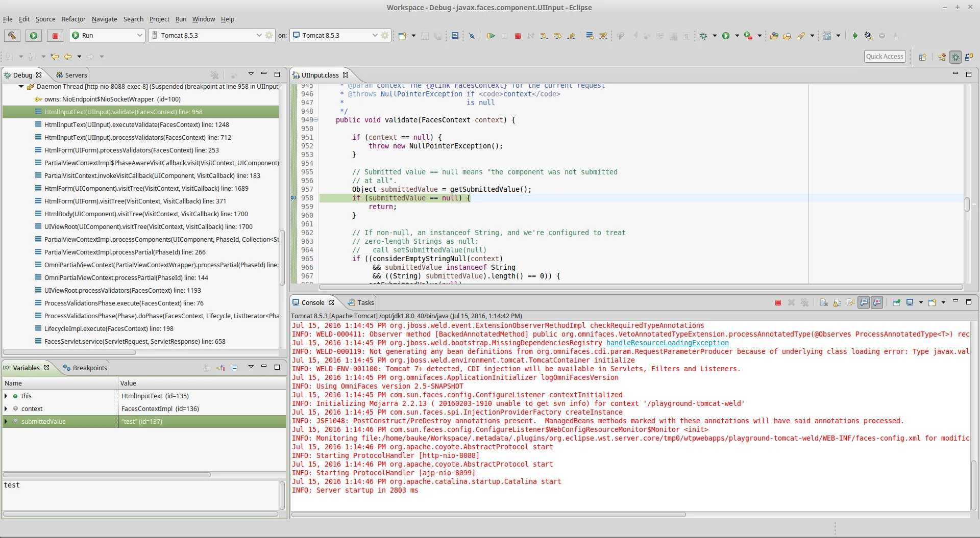Toggle Skip All Breakpoints button

(x=472, y=36)
